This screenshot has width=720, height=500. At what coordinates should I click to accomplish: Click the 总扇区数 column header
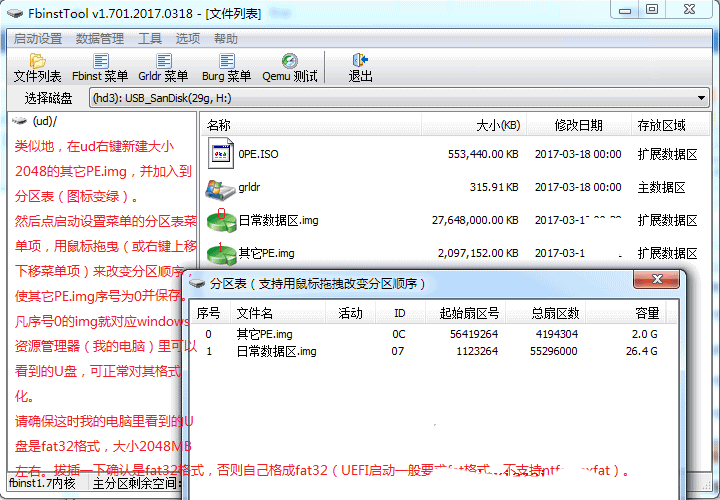545,313
